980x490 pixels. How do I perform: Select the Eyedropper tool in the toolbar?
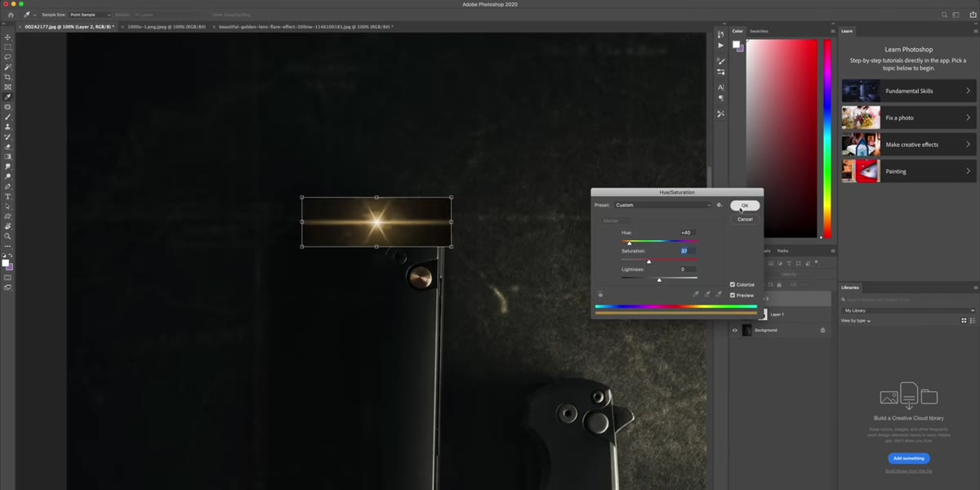[x=8, y=96]
